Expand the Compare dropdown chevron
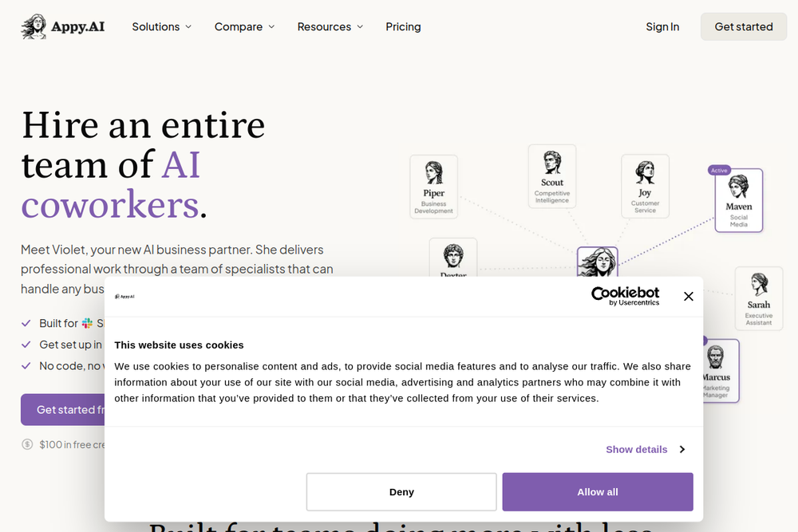Image resolution: width=798 pixels, height=532 pixels. [x=271, y=26]
